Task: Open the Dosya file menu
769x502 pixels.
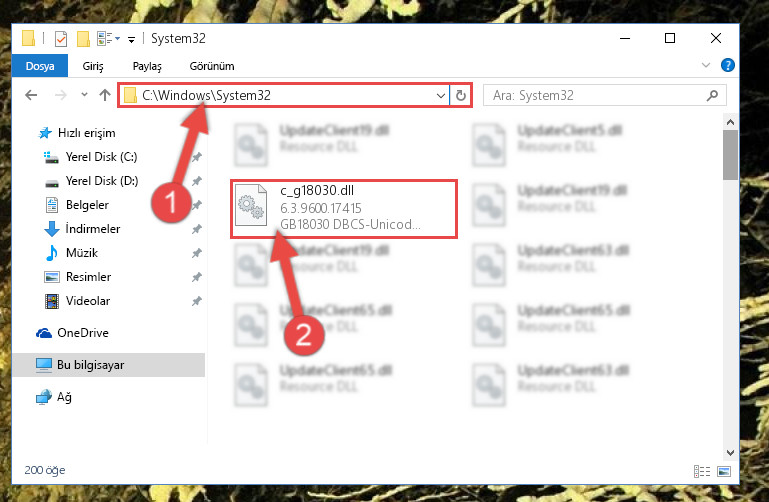Action: [x=40, y=66]
